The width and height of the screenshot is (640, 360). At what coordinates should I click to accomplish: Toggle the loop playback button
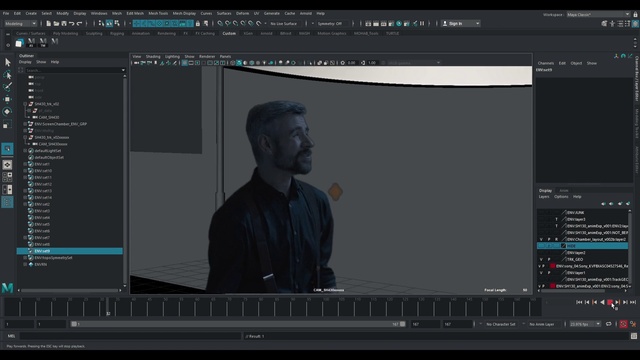[x=609, y=324]
